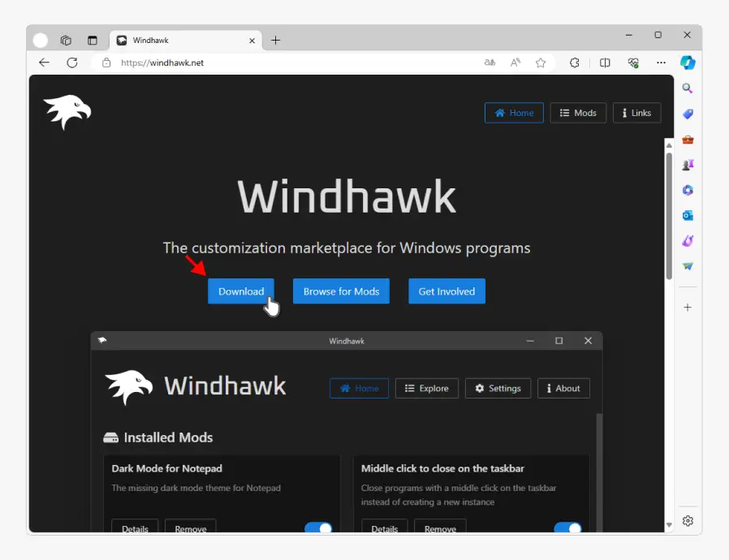
Task: Toggle Middle click taskbar mod switch
Action: click(567, 528)
